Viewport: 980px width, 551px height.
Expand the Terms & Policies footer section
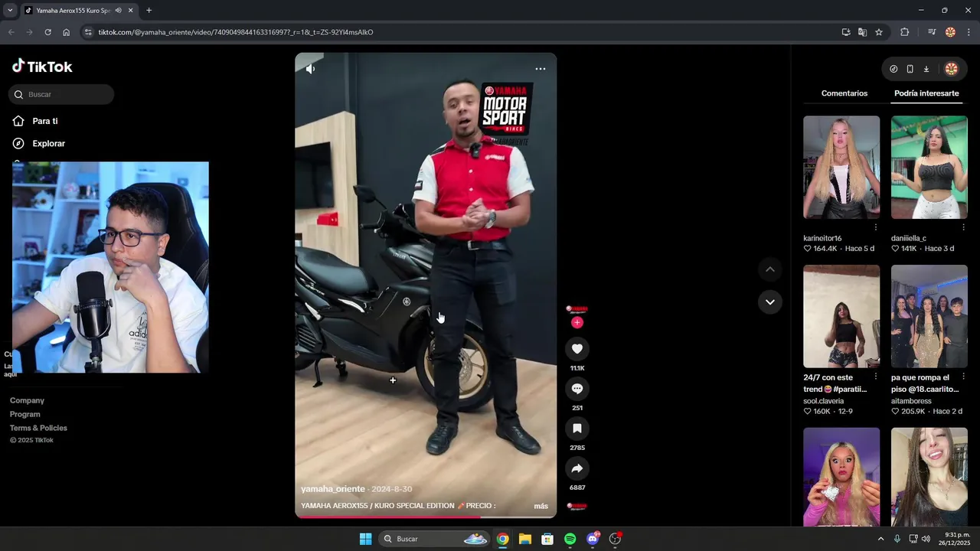(38, 428)
